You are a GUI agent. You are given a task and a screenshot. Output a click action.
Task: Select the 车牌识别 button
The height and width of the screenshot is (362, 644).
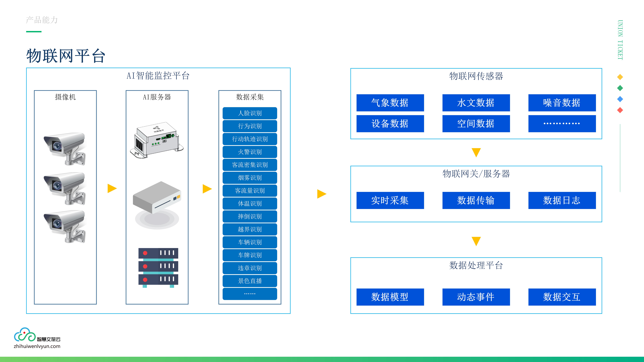(x=250, y=255)
